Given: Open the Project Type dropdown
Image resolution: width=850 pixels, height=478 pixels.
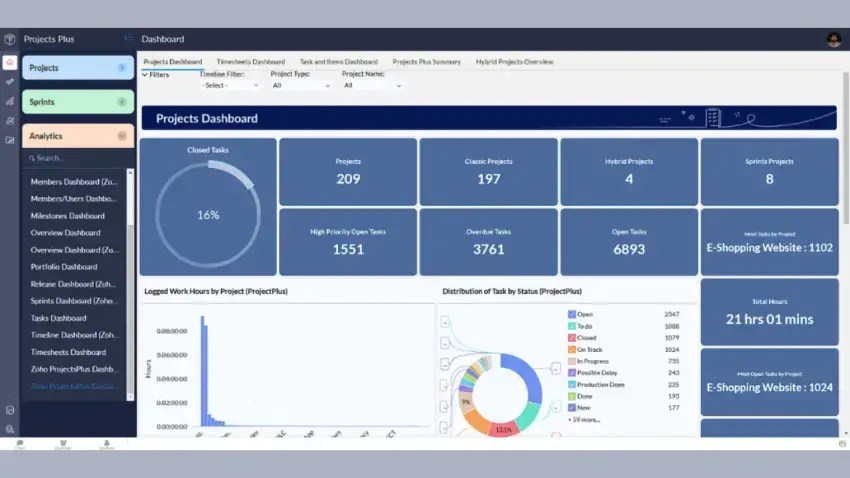Looking at the screenshot, I should click(300, 85).
